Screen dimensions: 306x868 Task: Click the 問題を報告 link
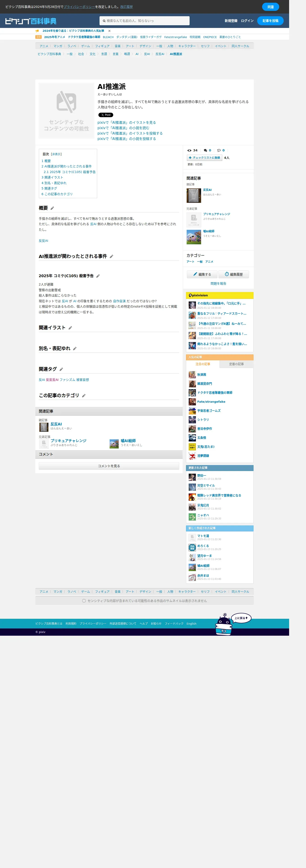218,284
